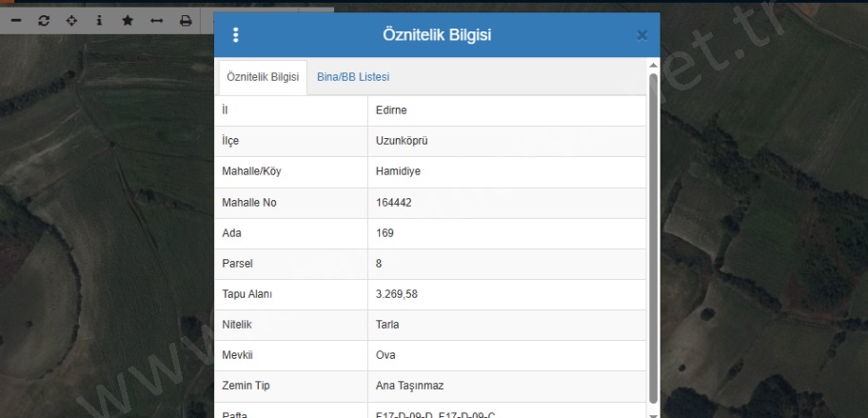Click the Edirne value in İl row

[x=392, y=110]
